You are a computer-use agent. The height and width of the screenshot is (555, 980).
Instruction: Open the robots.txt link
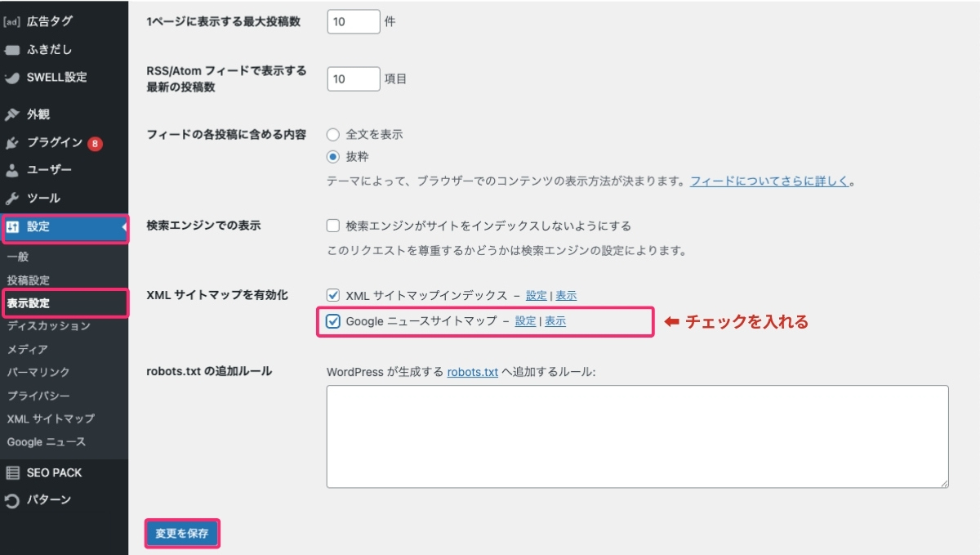coord(471,371)
